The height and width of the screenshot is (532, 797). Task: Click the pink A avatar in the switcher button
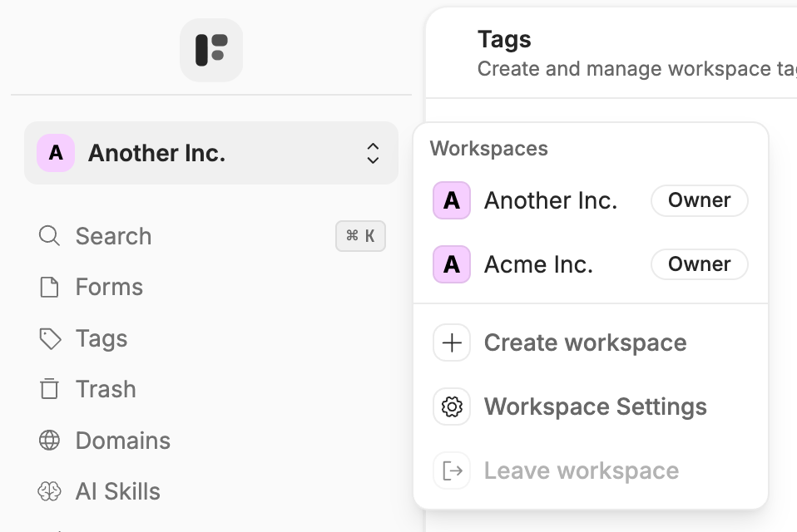tap(56, 153)
